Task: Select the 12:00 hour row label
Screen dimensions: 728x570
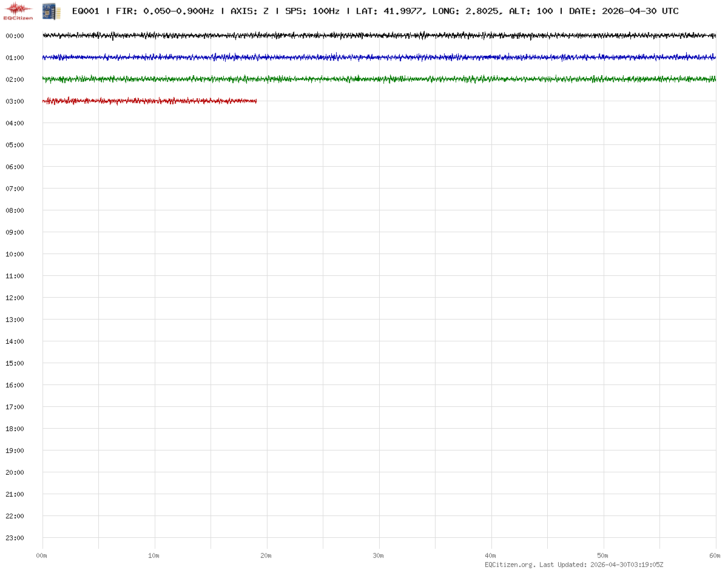Action: tap(15, 298)
